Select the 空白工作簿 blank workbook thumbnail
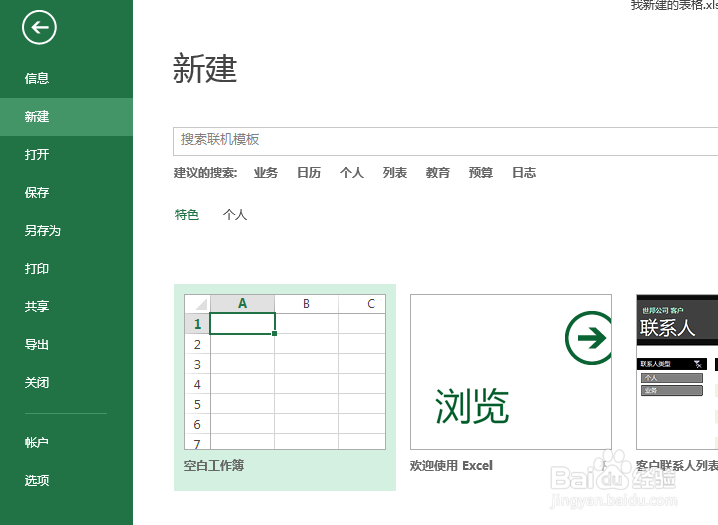Screen dimensions: 718x525 (x=285, y=372)
